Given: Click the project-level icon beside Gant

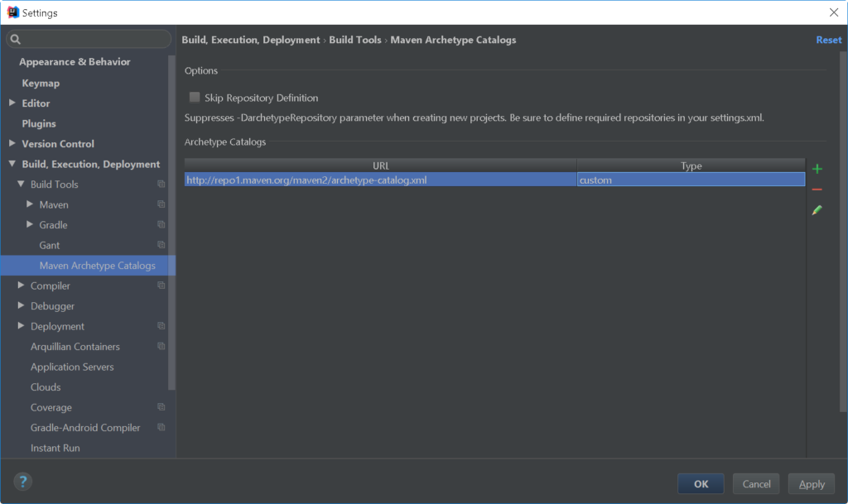Looking at the screenshot, I should point(161,245).
